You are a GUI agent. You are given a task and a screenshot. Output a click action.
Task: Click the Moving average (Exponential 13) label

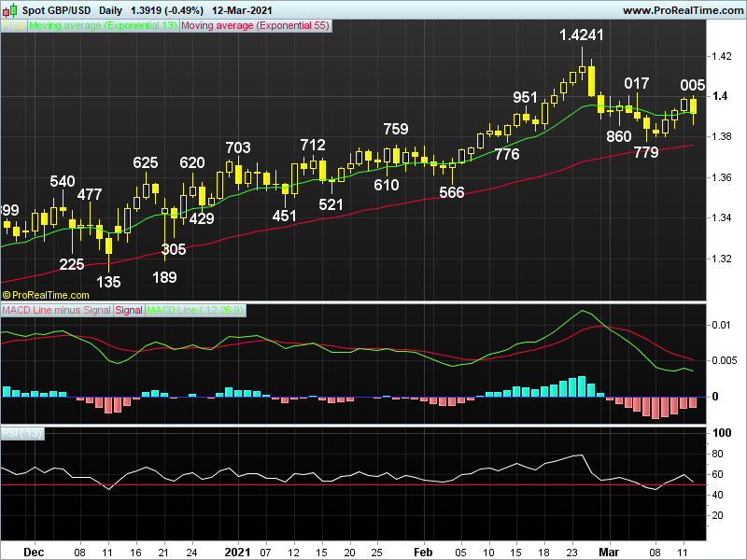click(x=102, y=27)
